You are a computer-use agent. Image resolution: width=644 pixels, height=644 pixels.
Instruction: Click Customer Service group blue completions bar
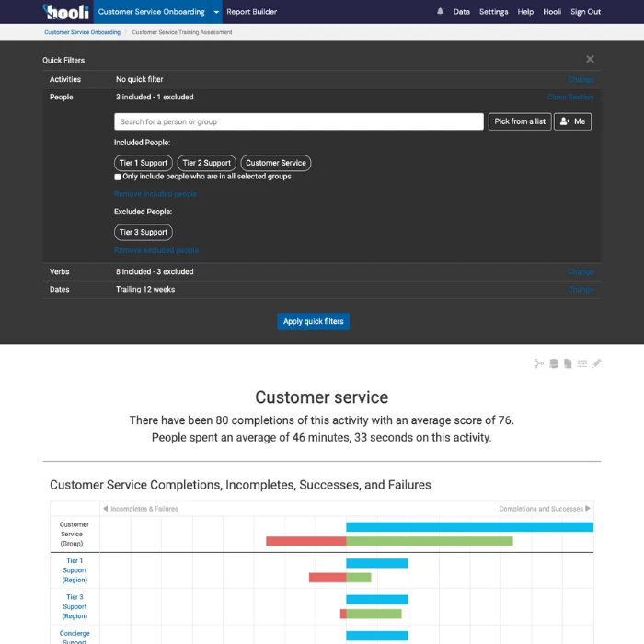469,527
